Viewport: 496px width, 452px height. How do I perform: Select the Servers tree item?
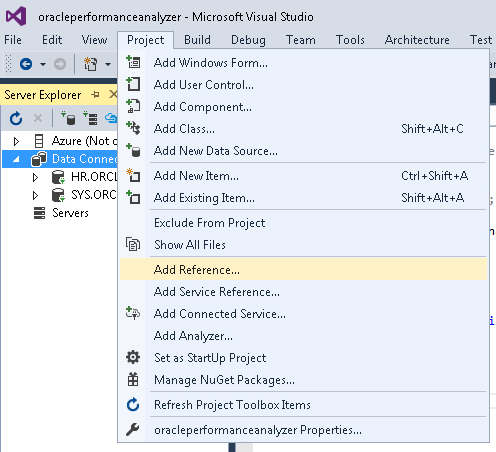coord(70,213)
